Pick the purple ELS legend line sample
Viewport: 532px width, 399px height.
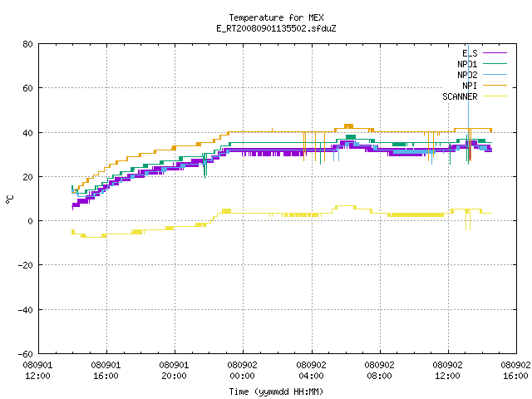click(495, 53)
